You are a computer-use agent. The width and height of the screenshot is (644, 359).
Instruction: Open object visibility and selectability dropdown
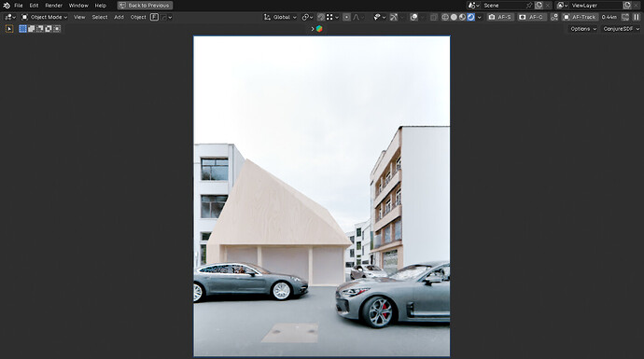(x=379, y=17)
